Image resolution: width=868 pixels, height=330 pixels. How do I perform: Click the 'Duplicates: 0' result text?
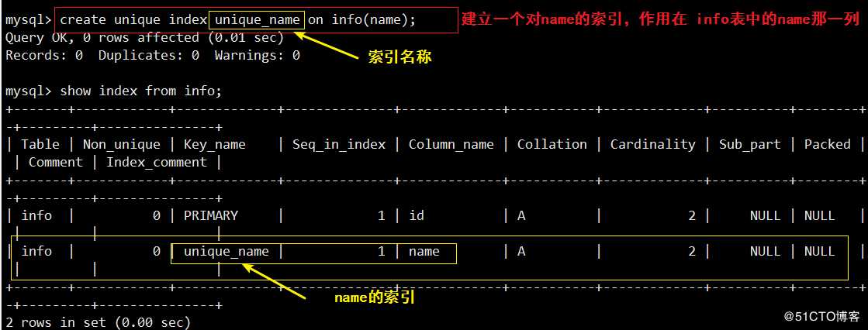149,56
